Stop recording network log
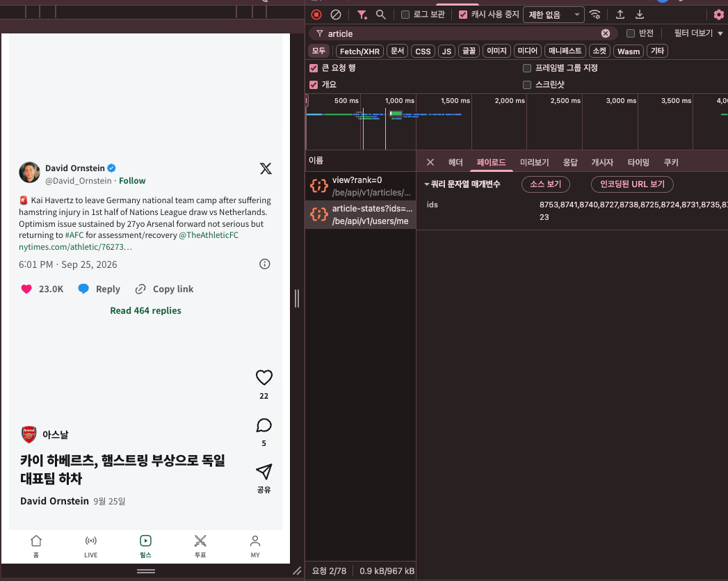This screenshot has height=581, width=728. [316, 15]
